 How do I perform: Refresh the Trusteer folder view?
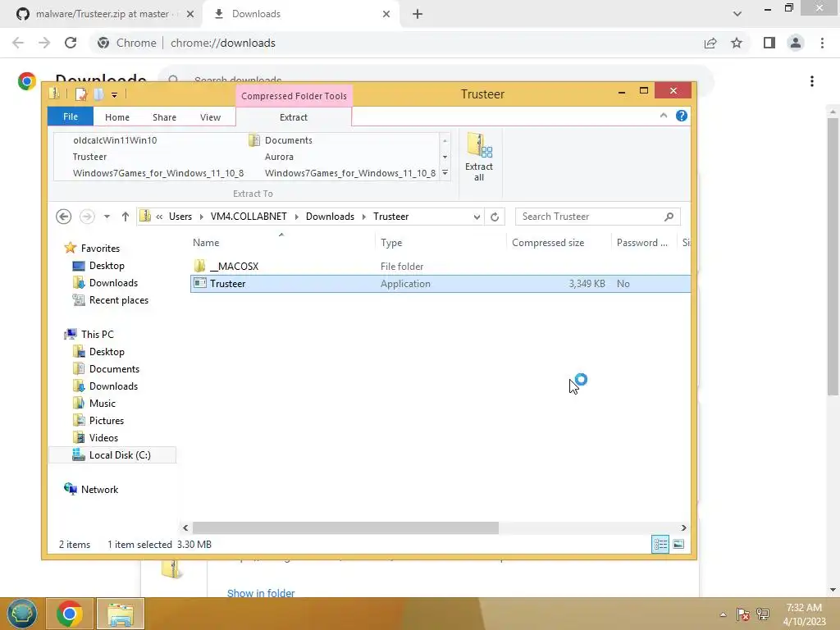(495, 217)
